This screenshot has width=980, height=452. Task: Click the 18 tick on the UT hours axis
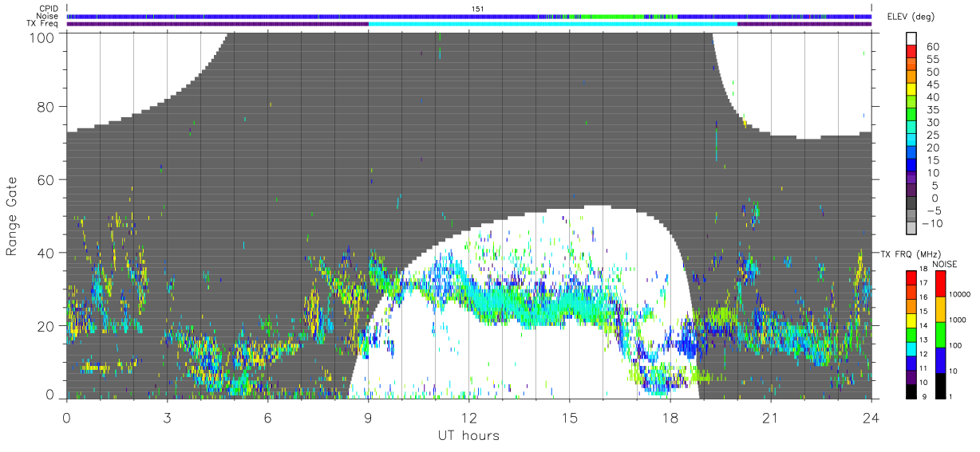(x=670, y=417)
